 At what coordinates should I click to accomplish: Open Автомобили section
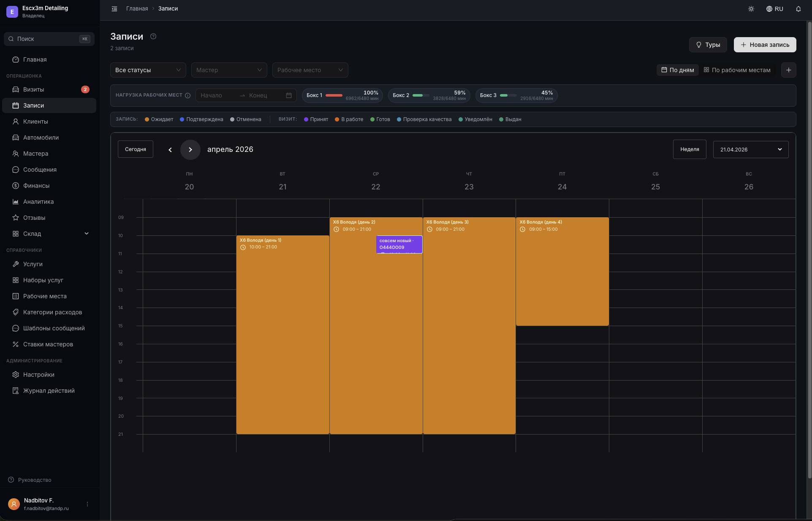(x=49, y=138)
